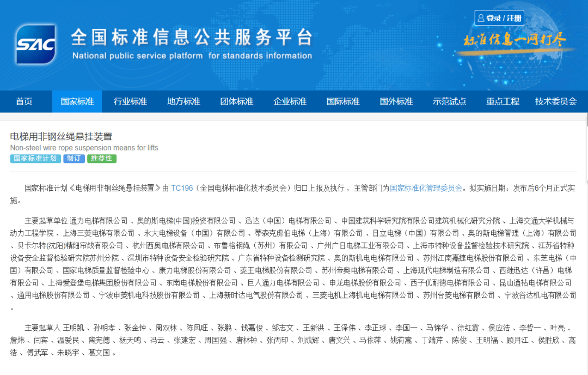
Task: Click the drafting unit 国家电梯质量监督检验中心
Action: click(x=106, y=270)
